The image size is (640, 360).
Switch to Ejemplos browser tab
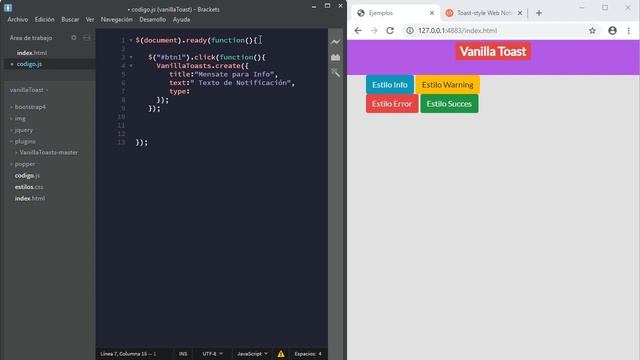coord(394,13)
